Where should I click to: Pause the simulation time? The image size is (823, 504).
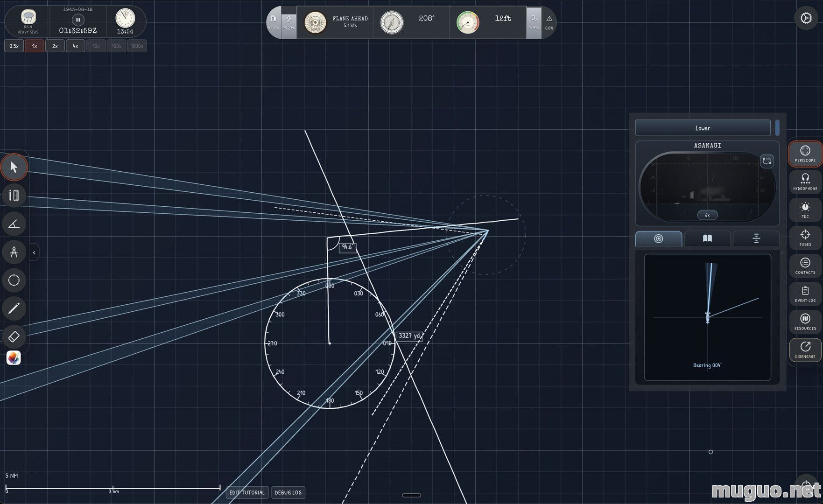click(x=78, y=20)
